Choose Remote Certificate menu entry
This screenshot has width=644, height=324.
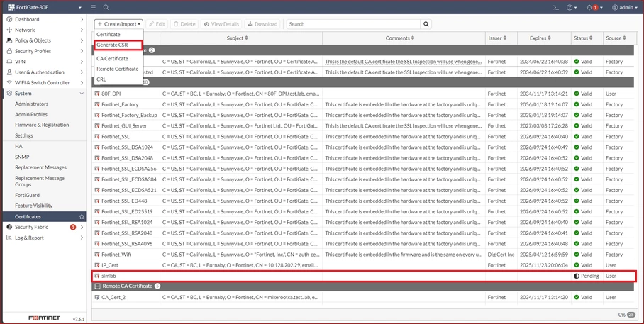coord(118,69)
